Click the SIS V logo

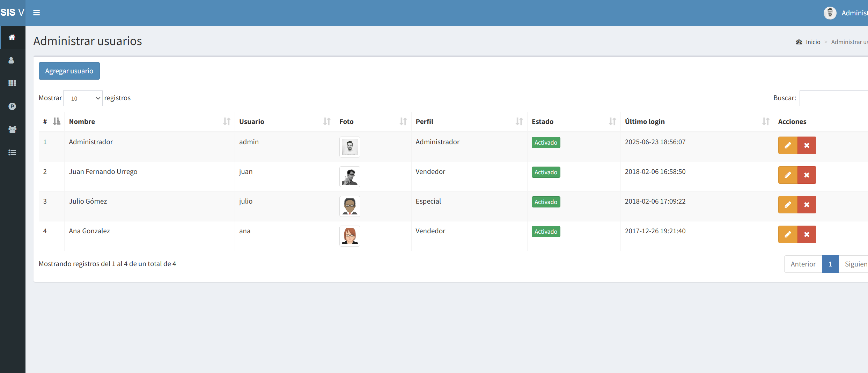[13, 13]
